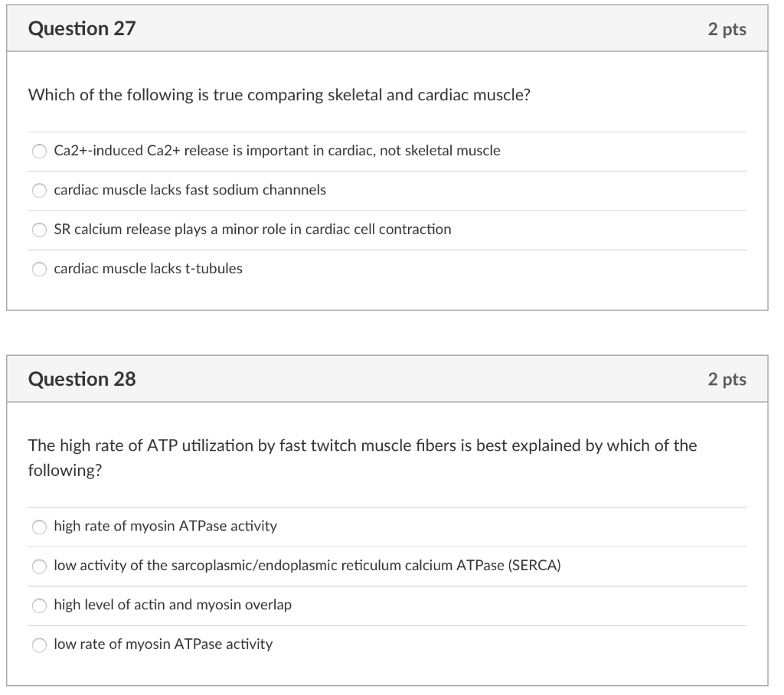Select 'low rate of myosin ATPase activity'

tap(39, 644)
